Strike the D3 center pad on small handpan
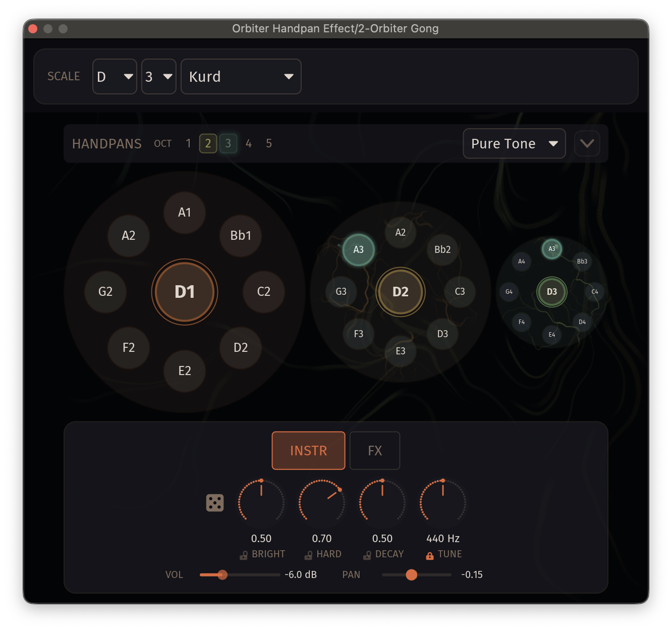Image resolution: width=672 pixels, height=631 pixels. 552,292
